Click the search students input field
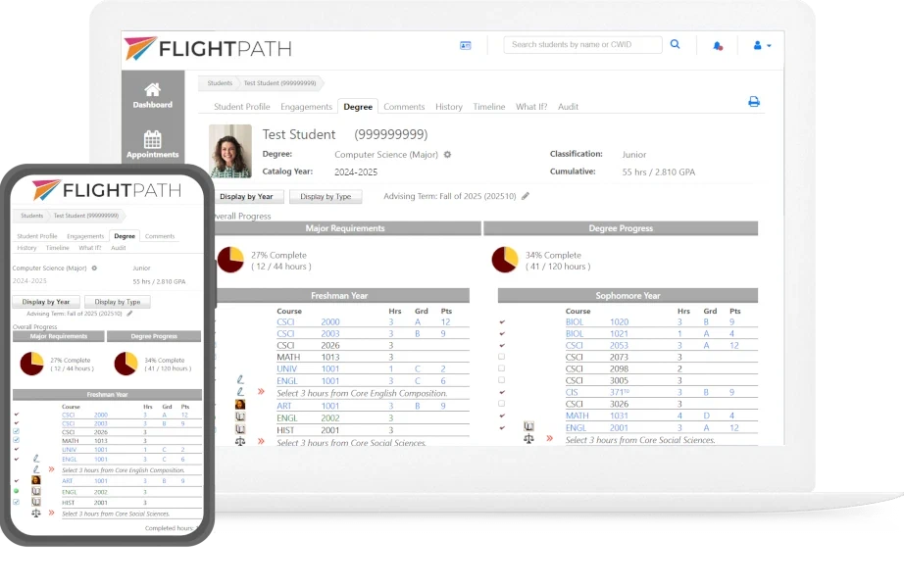This screenshot has height=588, width=904. point(582,44)
